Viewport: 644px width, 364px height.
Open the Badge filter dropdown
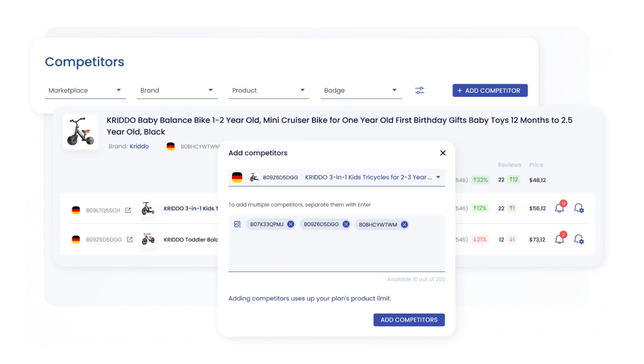tap(361, 90)
